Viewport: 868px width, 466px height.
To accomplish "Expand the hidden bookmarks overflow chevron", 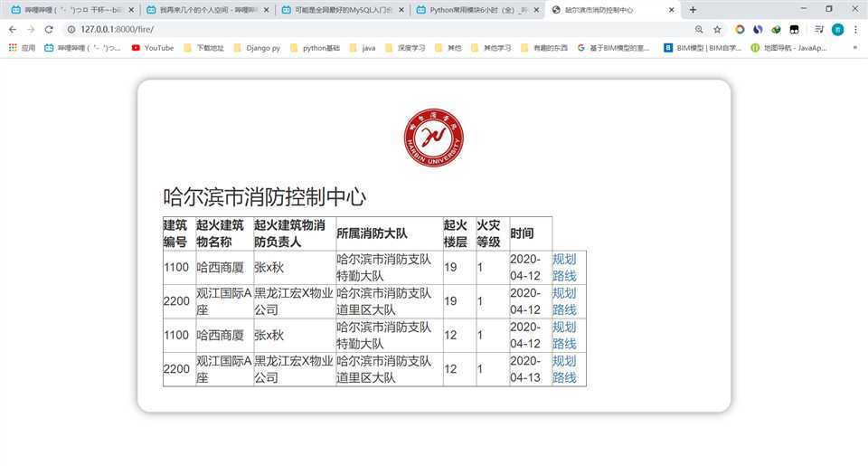I will pyautogui.click(x=855, y=48).
